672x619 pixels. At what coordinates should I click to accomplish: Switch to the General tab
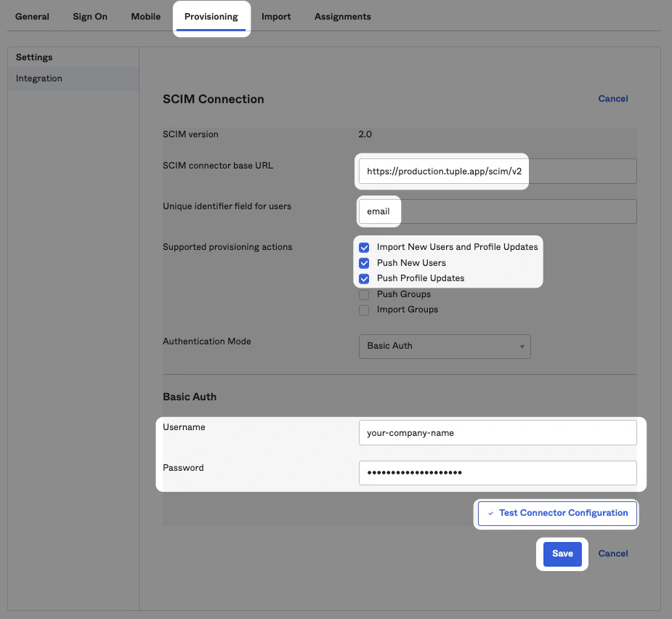32,16
